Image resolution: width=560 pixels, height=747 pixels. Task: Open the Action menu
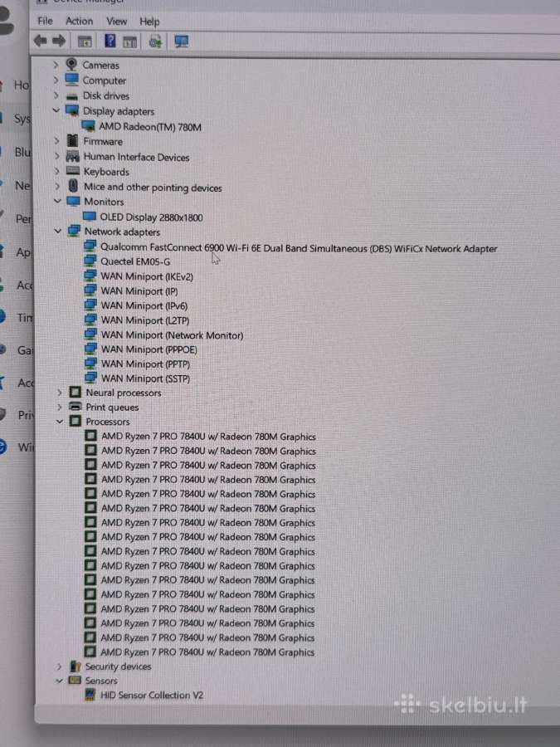tap(79, 21)
